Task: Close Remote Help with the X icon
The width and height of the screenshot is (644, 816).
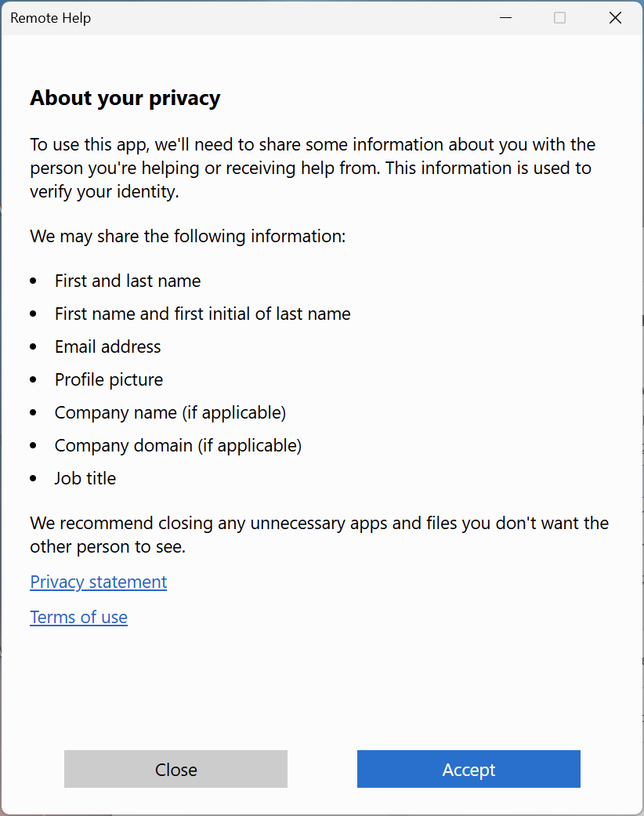Action: pyautogui.click(x=615, y=18)
